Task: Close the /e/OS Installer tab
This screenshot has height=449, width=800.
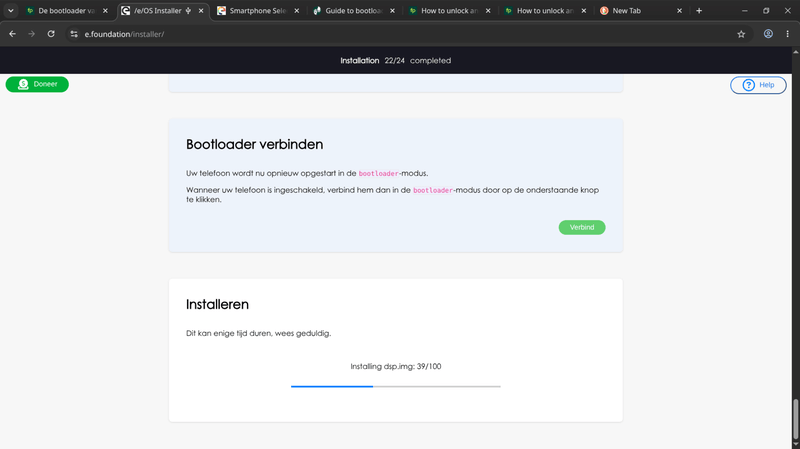Action: pos(201,11)
